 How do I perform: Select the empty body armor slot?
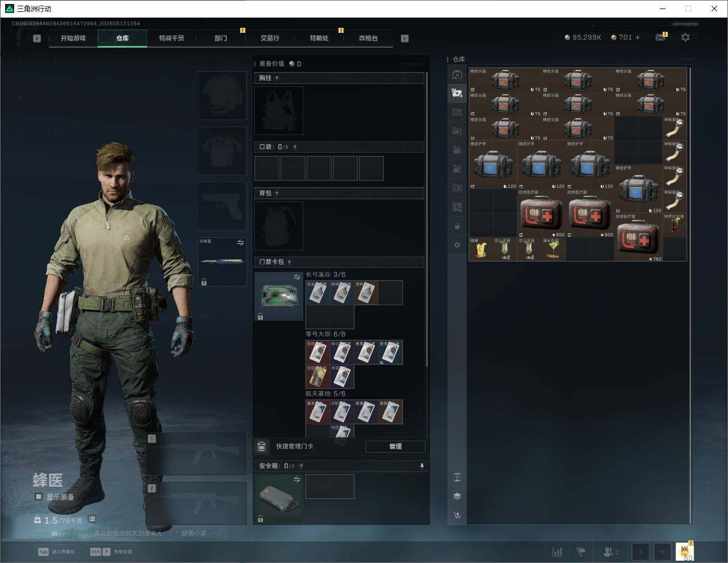[222, 150]
